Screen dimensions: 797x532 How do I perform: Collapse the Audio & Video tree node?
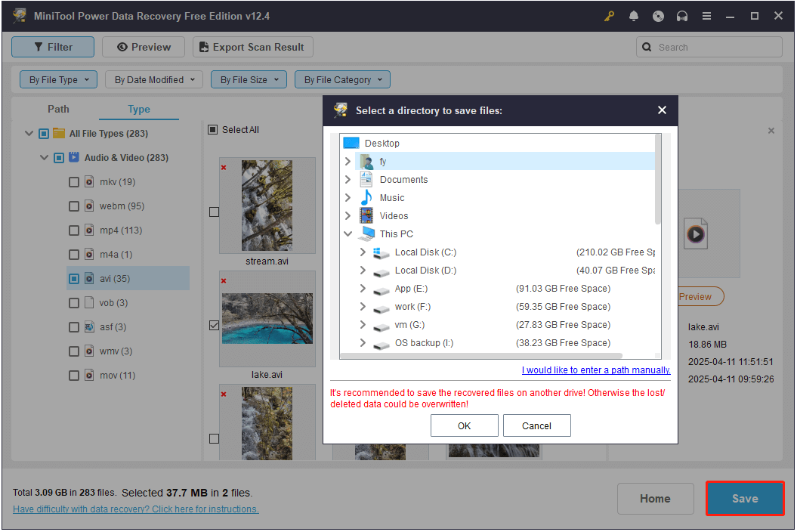click(x=45, y=158)
